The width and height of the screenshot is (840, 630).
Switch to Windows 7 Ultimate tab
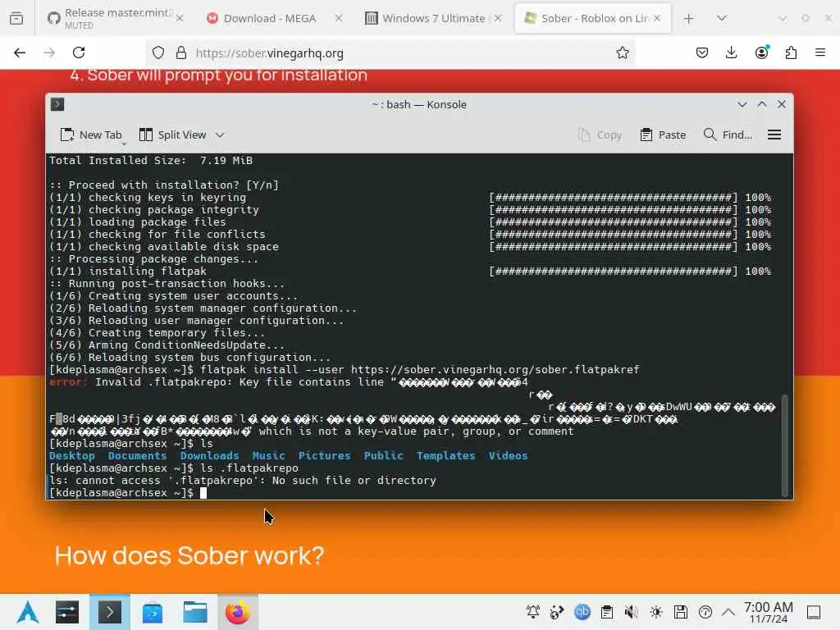[x=433, y=18]
